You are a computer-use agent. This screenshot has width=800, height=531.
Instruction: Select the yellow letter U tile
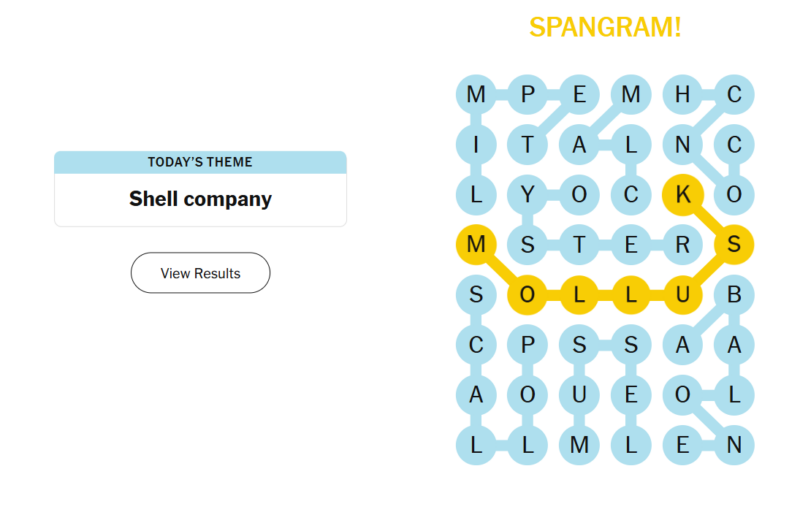pos(683,295)
